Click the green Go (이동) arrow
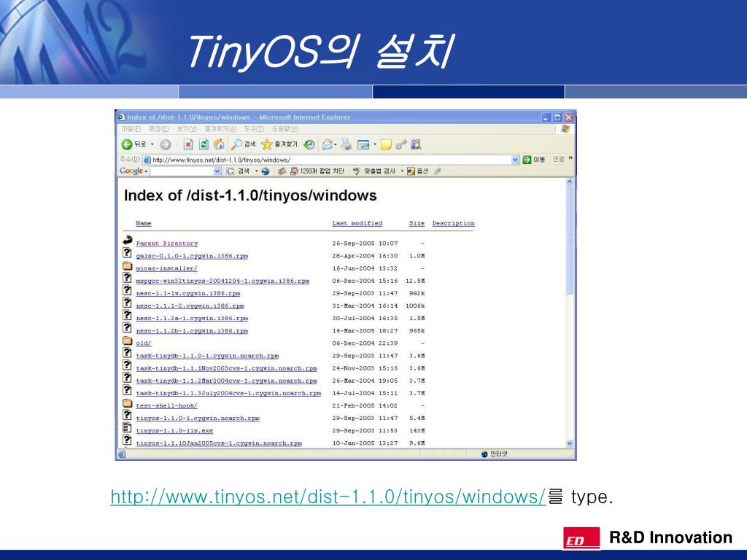Image resolution: width=747 pixels, height=560 pixels. click(527, 160)
